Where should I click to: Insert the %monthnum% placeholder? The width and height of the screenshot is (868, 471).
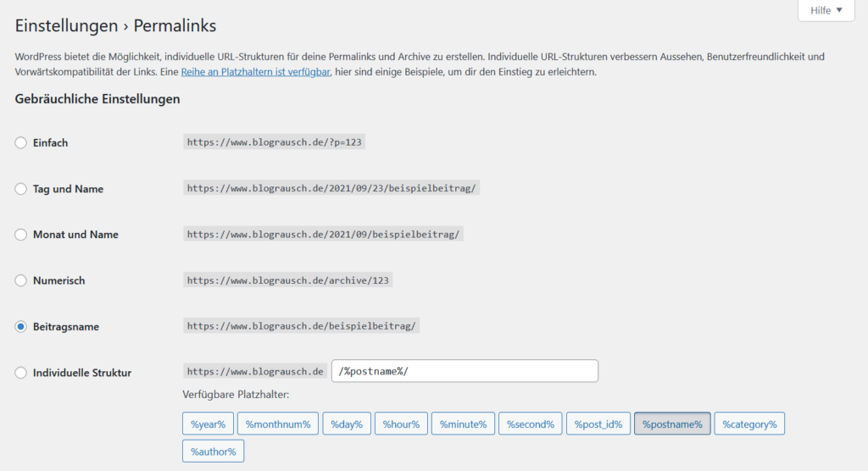(x=278, y=424)
